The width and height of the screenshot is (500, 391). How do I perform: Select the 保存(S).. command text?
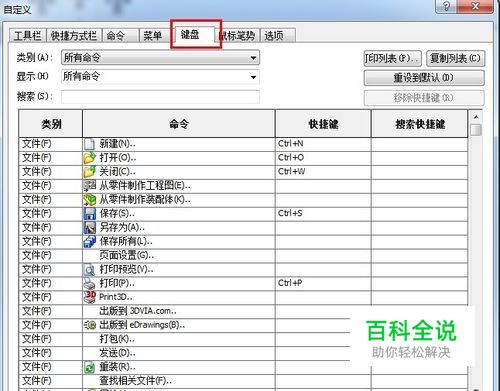click(x=117, y=214)
